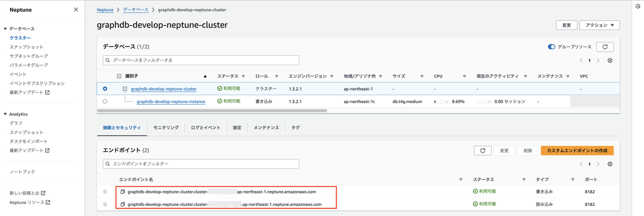This screenshot has width=644, height=216.
Task: Switch to the モニタリング tab
Action: click(166, 128)
